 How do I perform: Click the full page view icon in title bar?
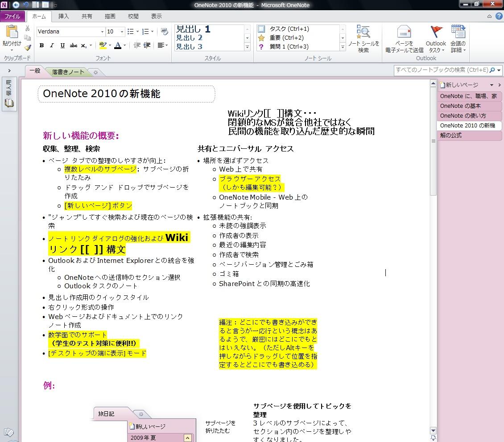pos(45,5)
